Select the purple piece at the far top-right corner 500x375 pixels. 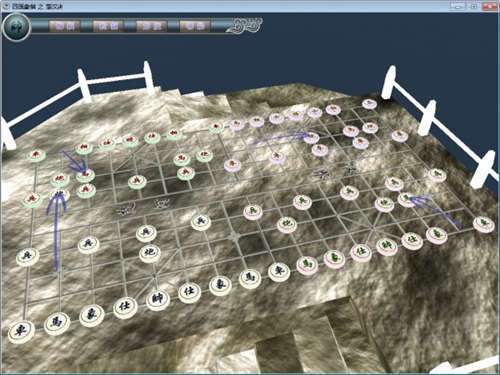(x=369, y=104)
